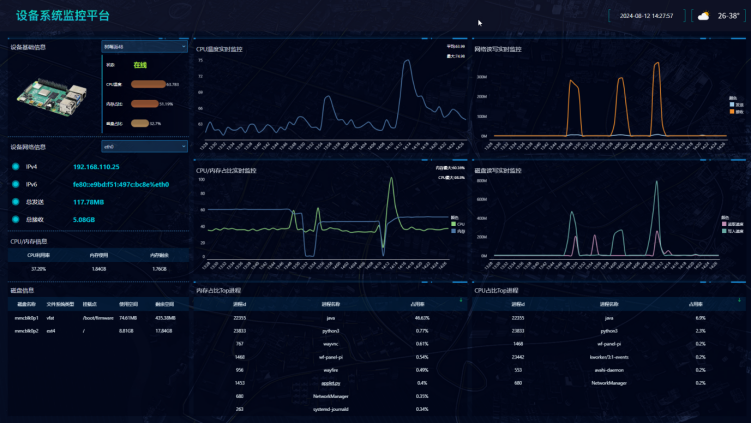Click the 总发送 row bullet icon
The width and height of the screenshot is (752, 423).
pos(16,201)
